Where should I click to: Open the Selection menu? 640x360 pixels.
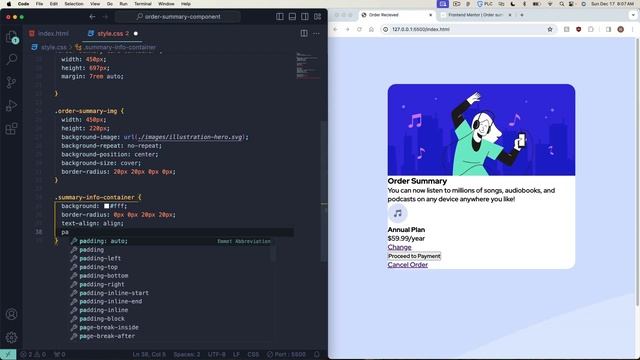tap(74, 4)
